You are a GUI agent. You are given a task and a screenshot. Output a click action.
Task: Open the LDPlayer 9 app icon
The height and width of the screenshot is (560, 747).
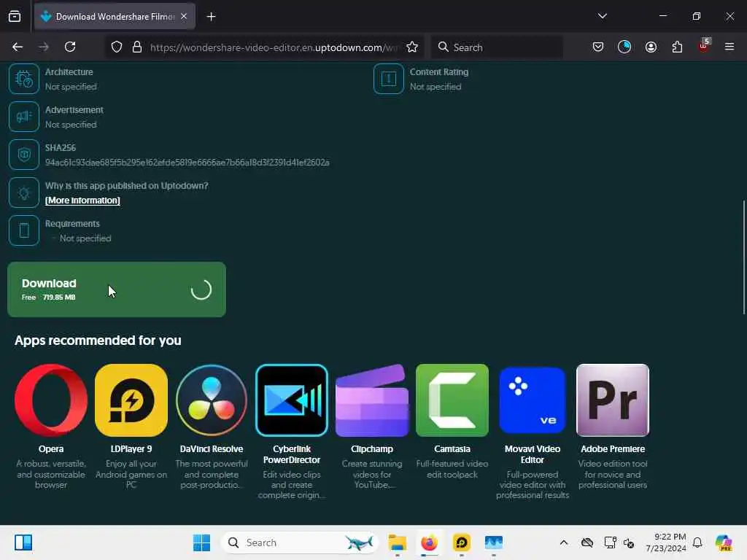[131, 400]
